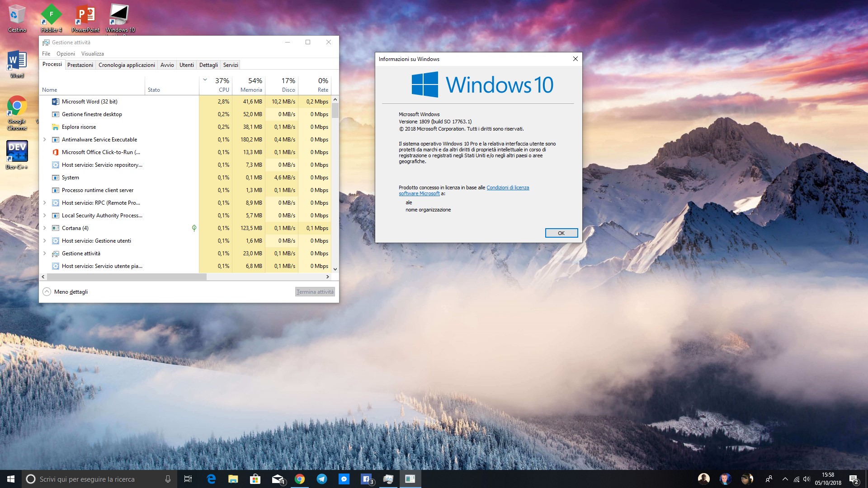The height and width of the screenshot is (488, 868).
Task: Open the File menu
Action: pos(46,54)
